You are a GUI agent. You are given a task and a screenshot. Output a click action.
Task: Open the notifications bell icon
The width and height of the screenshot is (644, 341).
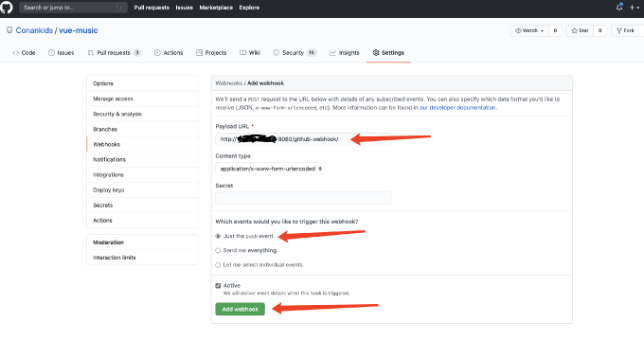(x=619, y=8)
